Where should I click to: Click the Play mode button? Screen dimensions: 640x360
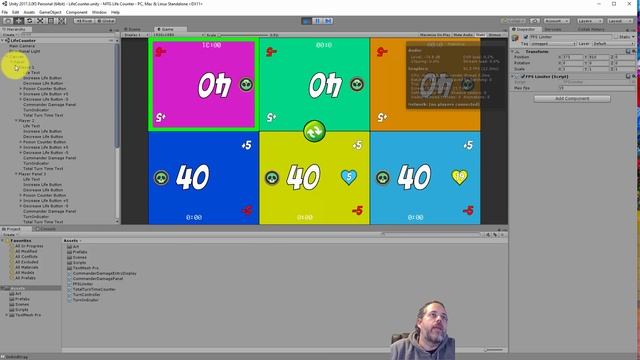pyautogui.click(x=307, y=21)
